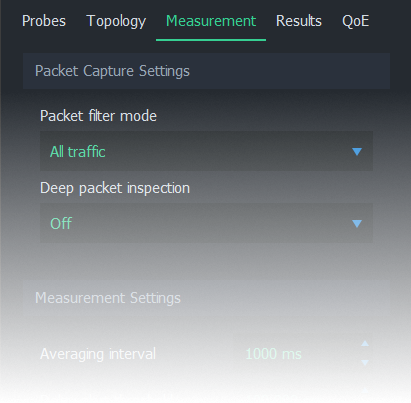
Task: Select the Measurement tab
Action: (211, 21)
